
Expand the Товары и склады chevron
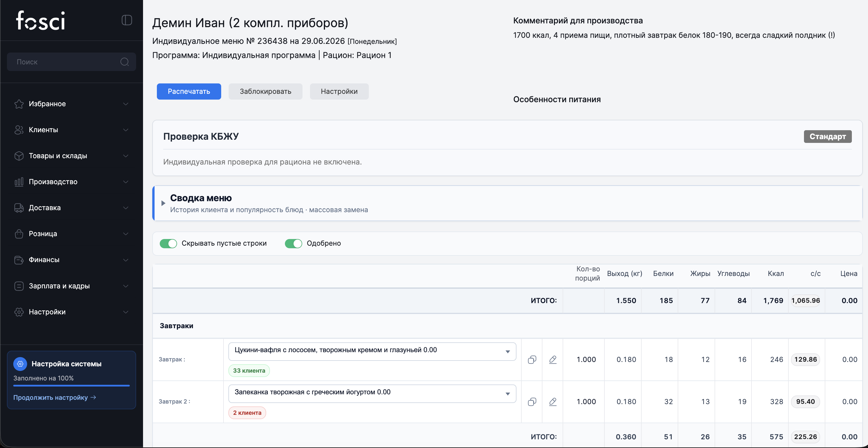(x=126, y=156)
